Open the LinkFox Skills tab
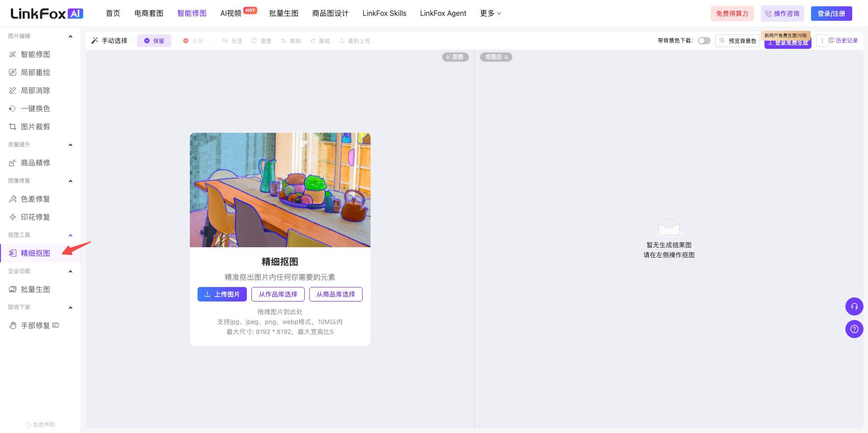 coord(384,14)
